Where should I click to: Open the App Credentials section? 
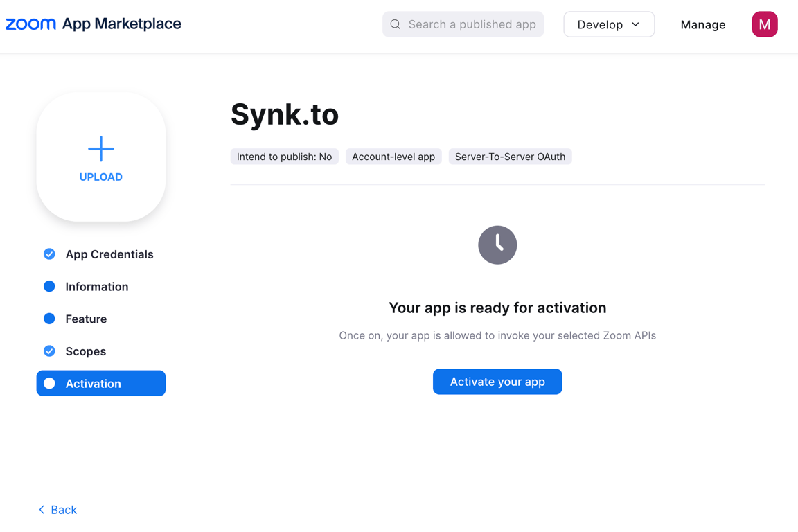coord(109,254)
